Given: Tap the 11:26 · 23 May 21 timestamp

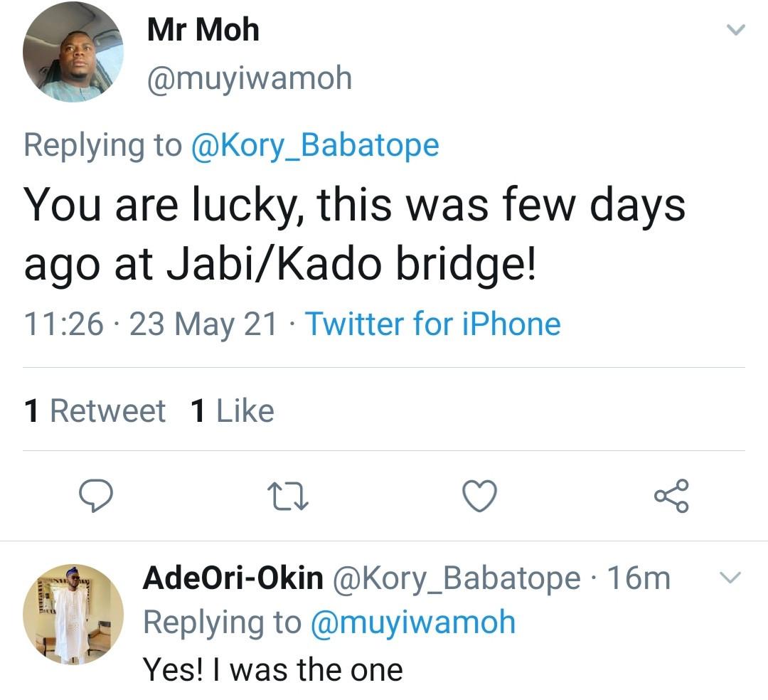Looking at the screenshot, I should pyautogui.click(x=150, y=324).
